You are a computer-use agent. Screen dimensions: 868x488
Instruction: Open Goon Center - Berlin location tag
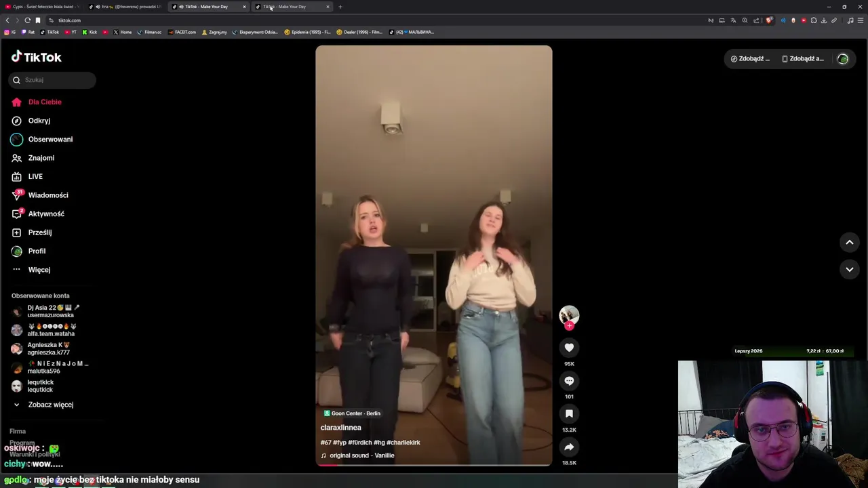352,413
